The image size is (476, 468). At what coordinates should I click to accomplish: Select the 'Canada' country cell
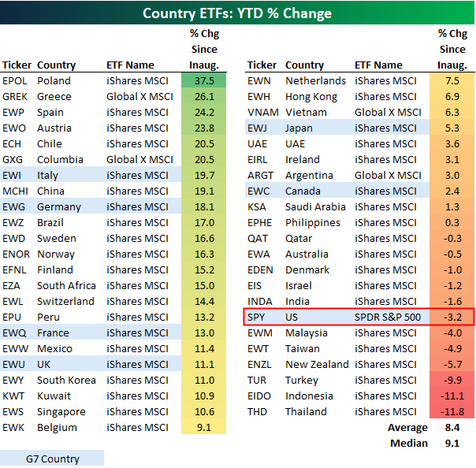303,191
